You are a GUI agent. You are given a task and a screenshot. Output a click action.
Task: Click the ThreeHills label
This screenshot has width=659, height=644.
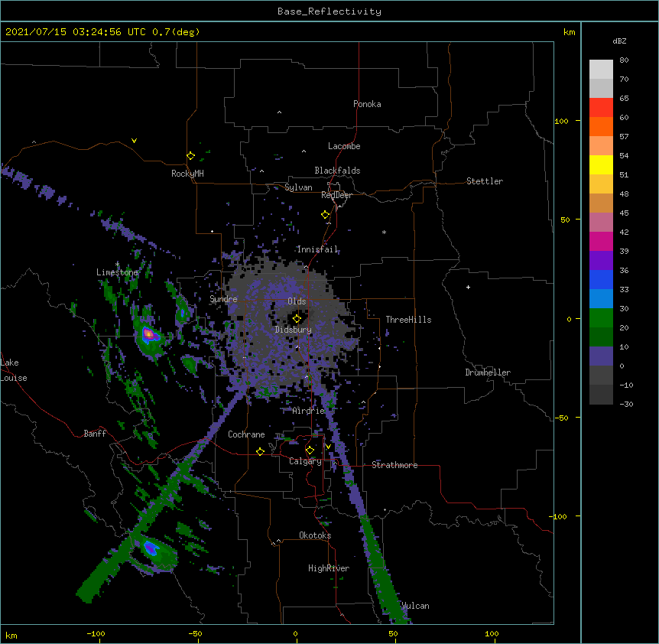click(x=408, y=320)
